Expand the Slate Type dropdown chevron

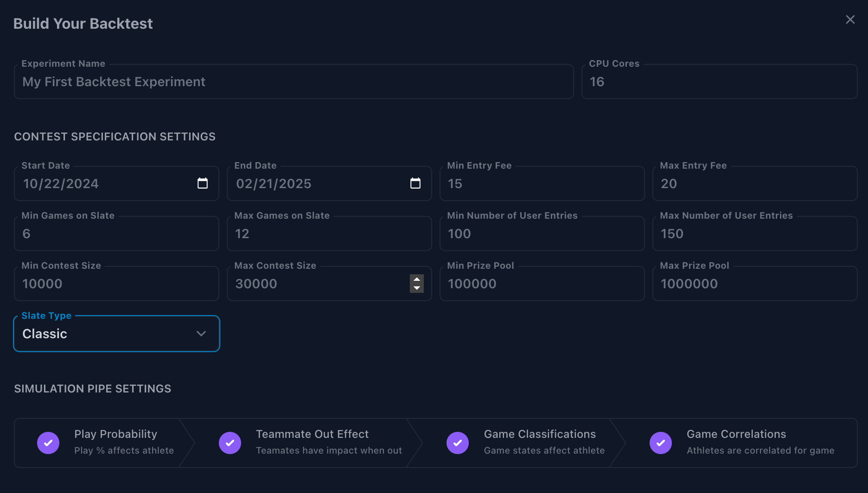pos(201,334)
